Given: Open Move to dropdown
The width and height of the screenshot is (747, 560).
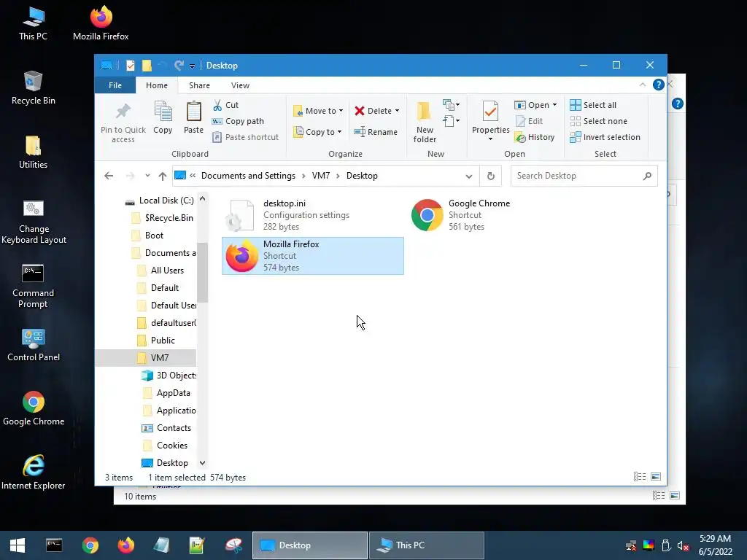Looking at the screenshot, I should coord(318,111).
